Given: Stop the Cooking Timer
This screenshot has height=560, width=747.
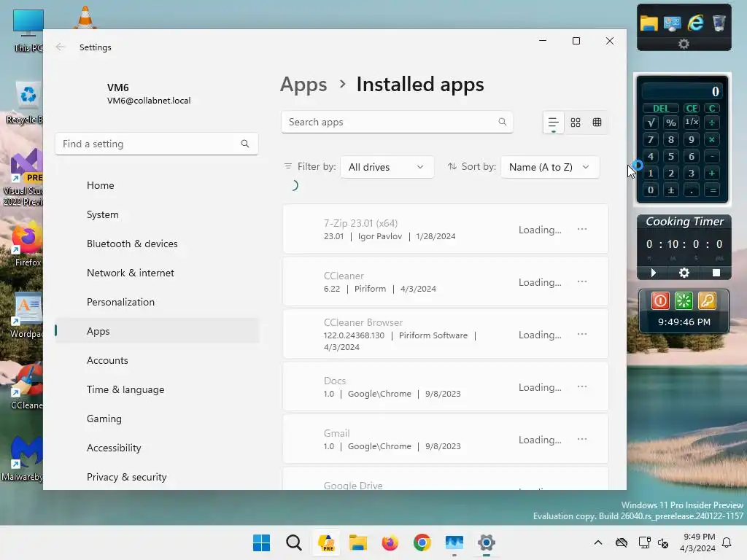Looking at the screenshot, I should pyautogui.click(x=716, y=273).
